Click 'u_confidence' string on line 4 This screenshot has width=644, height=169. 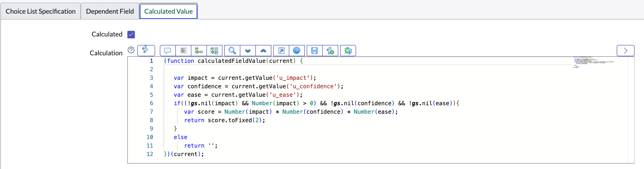pos(313,86)
